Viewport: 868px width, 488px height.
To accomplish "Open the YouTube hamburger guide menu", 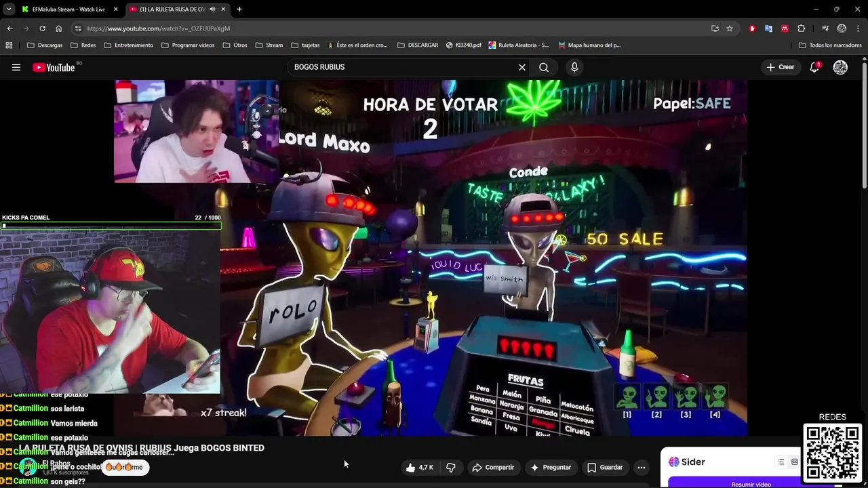I will click(16, 67).
